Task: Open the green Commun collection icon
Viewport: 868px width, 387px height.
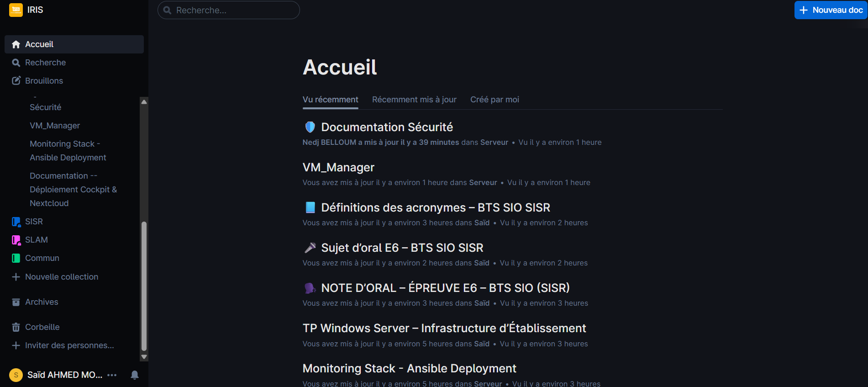Action: click(x=16, y=258)
